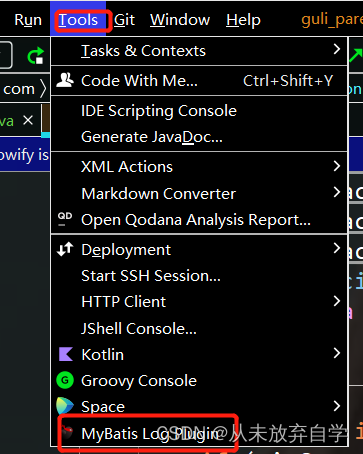This screenshot has height=454, width=363.
Task: Expand the HTTP Client submenu arrow
Action: point(337,301)
